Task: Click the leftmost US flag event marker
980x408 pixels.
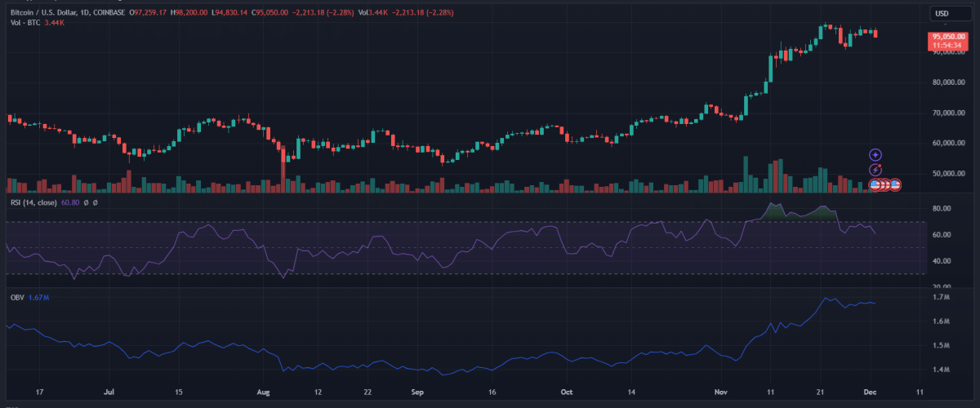Action: (x=875, y=185)
